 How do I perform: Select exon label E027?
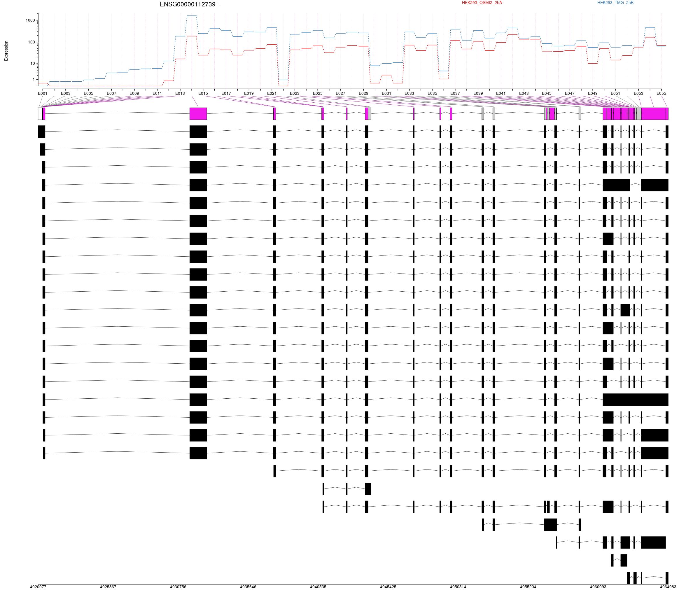(341, 93)
